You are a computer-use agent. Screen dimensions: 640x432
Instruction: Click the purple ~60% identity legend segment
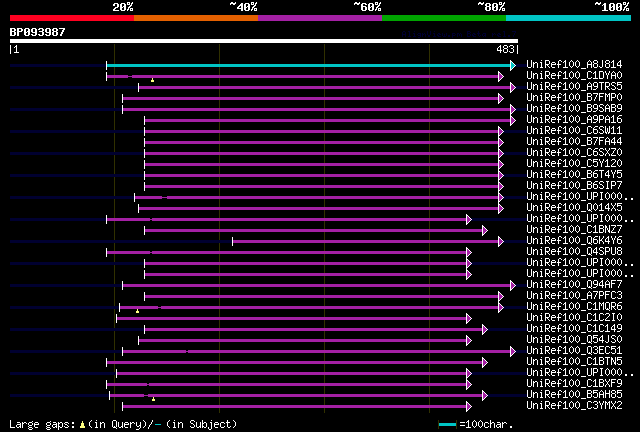point(320,18)
